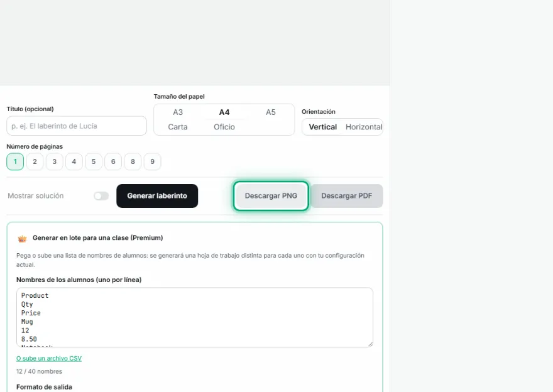The width and height of the screenshot is (553, 392).
Task: Select A3 paper size
Action: pos(178,112)
